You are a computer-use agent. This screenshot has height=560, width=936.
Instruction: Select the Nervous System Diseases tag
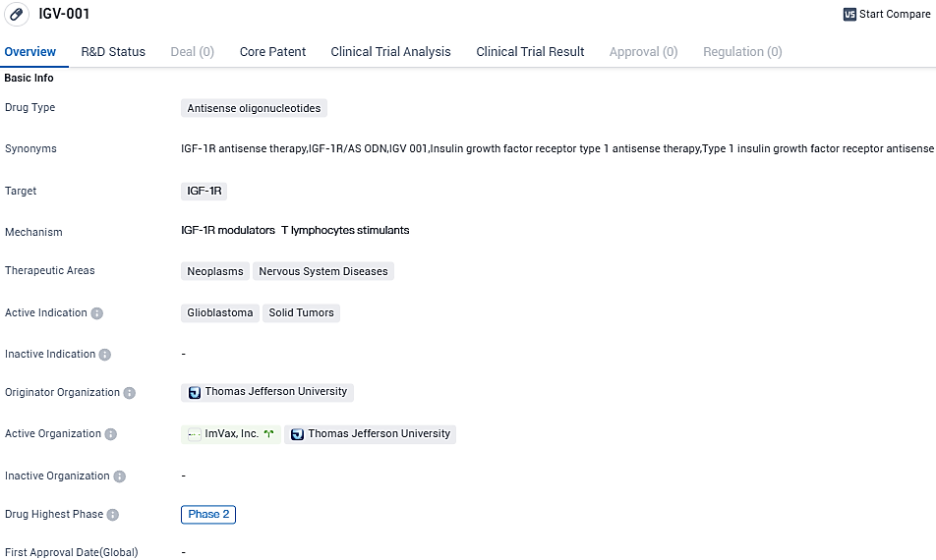pos(323,272)
